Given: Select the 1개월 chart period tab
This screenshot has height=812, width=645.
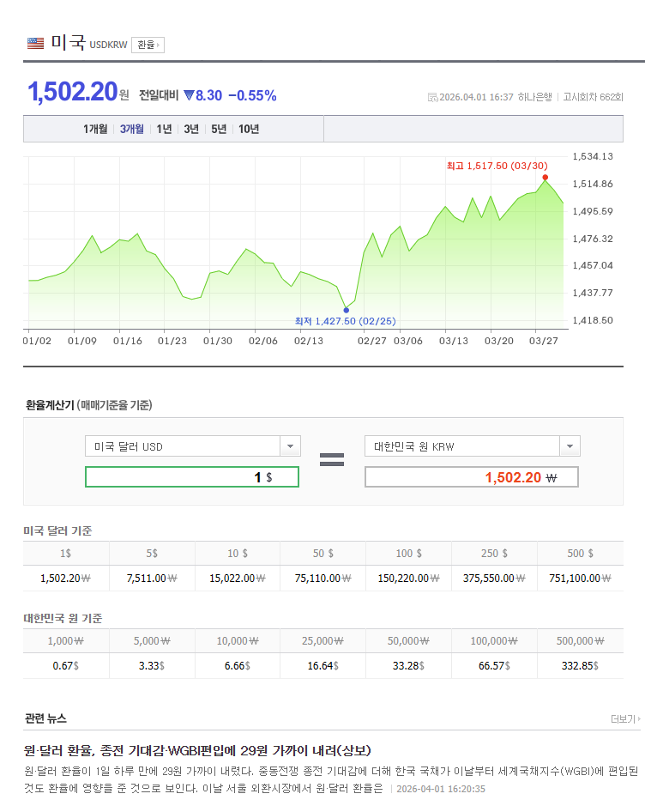Looking at the screenshot, I should [95, 129].
